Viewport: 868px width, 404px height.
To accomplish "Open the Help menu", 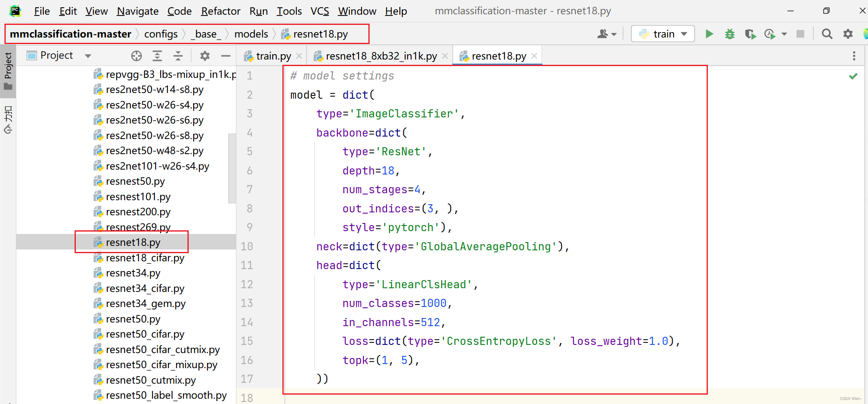I will (x=396, y=11).
